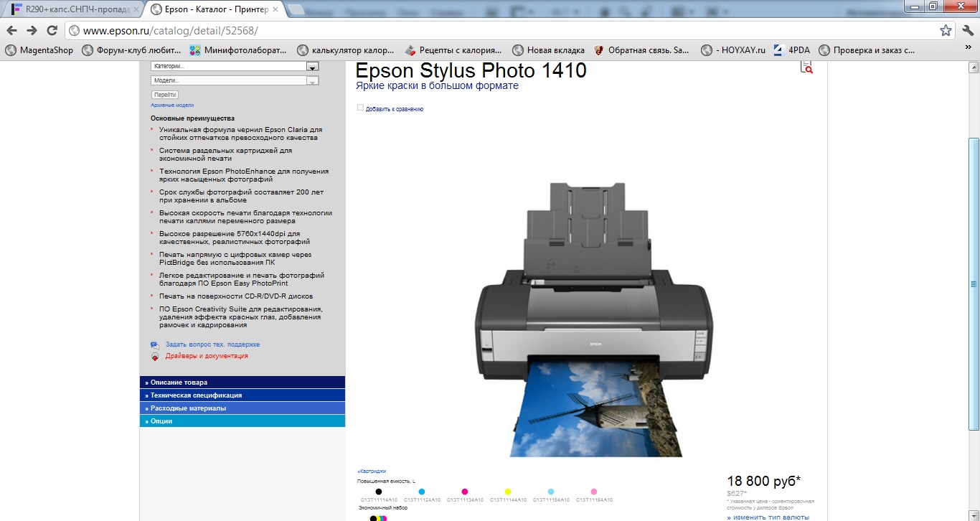Open the Проверка и заказ с... bookmark
The image size is (980, 521).
[x=867, y=50]
